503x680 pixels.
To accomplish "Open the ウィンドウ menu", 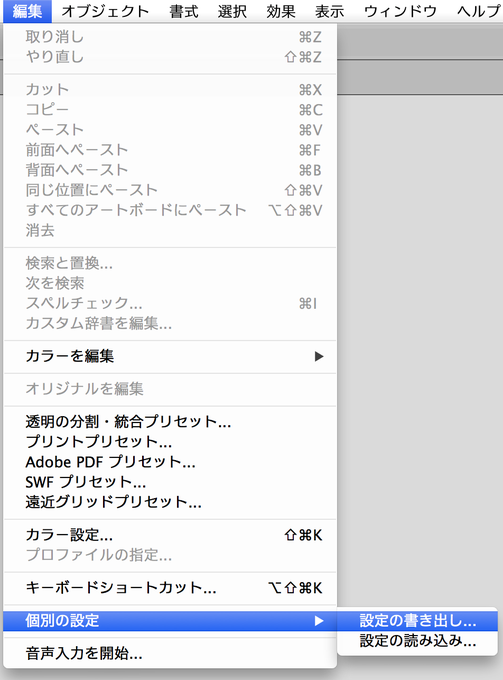I will coord(400,11).
